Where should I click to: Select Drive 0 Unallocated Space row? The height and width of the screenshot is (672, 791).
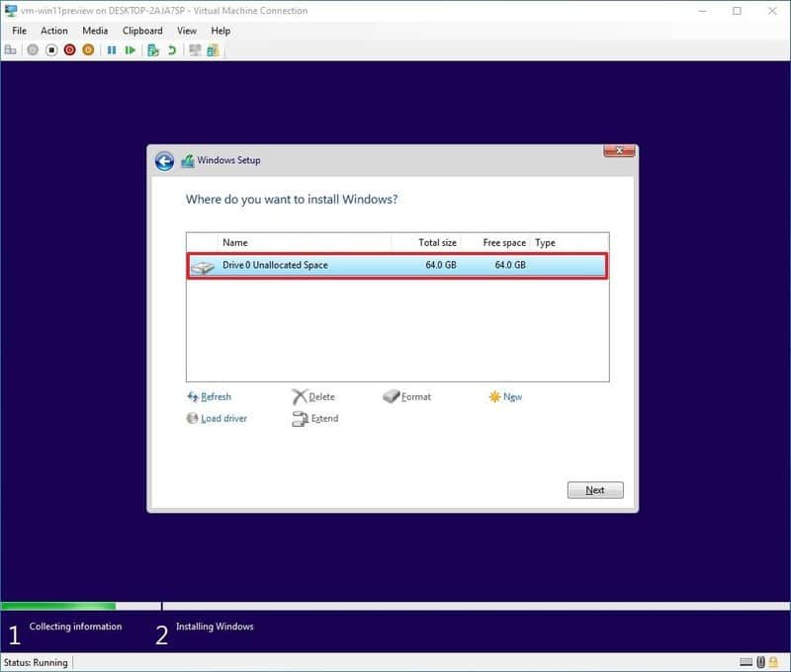point(397,266)
